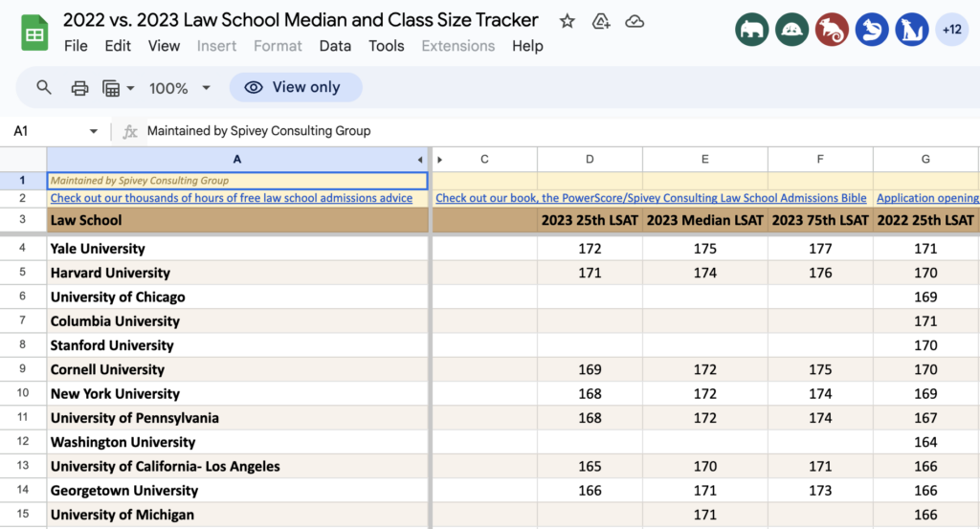Viewport: 980px width, 529px height.
Task: Click Yale's 2023 Median LSAT value 175
Action: click(x=705, y=249)
